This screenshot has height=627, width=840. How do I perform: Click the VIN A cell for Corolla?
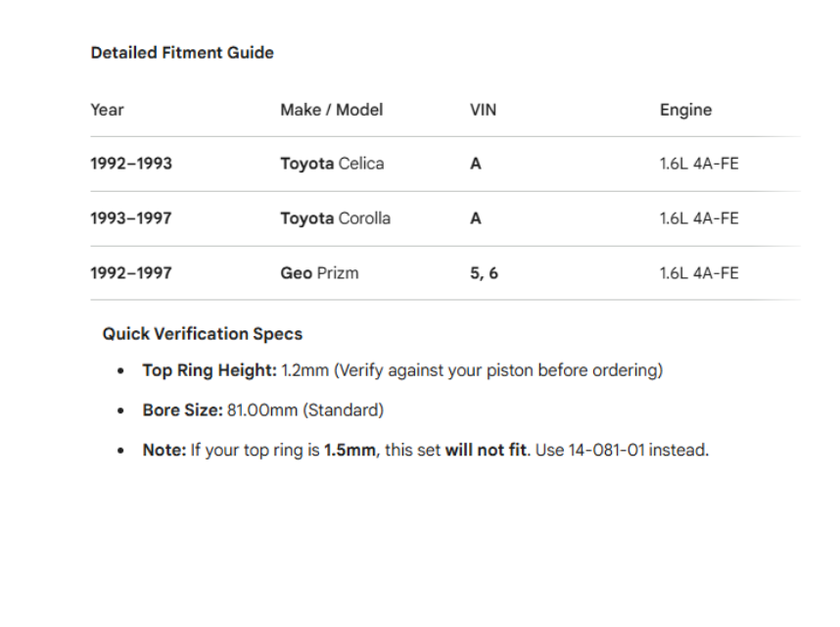tap(476, 218)
